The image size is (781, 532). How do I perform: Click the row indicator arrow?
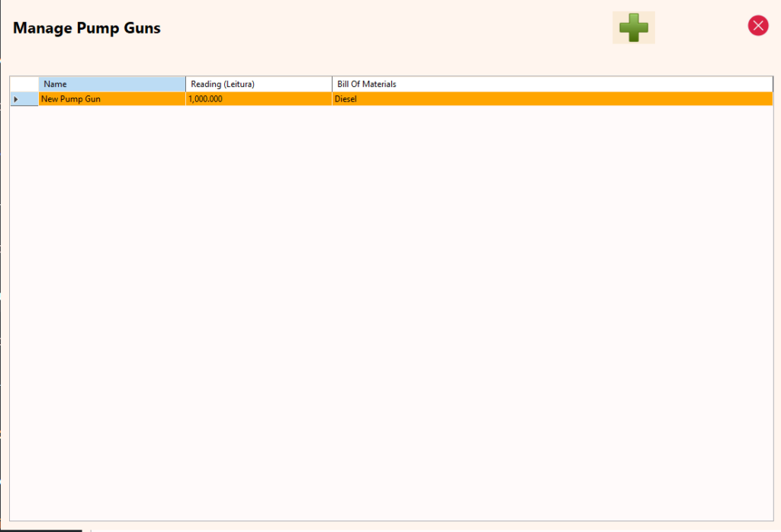coord(16,99)
